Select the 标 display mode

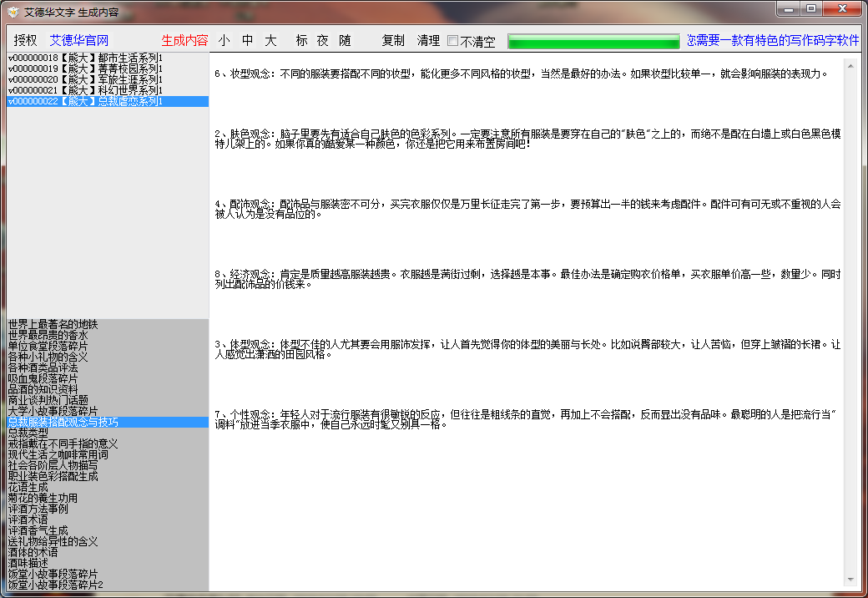point(301,40)
